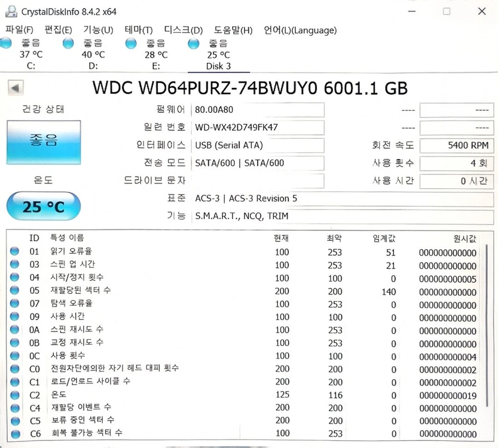Image resolution: width=498 pixels, height=448 pixels.
Task: Click the 최악 column header
Action: tap(334, 238)
